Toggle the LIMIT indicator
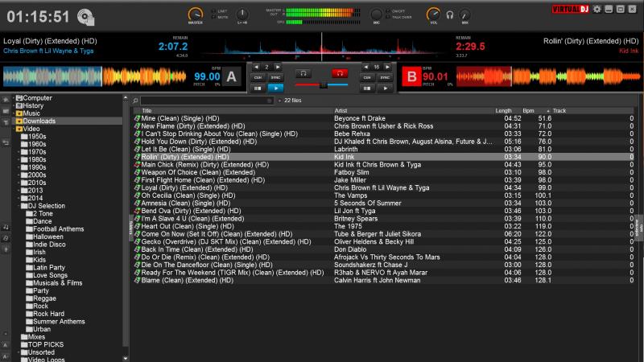 point(219,11)
